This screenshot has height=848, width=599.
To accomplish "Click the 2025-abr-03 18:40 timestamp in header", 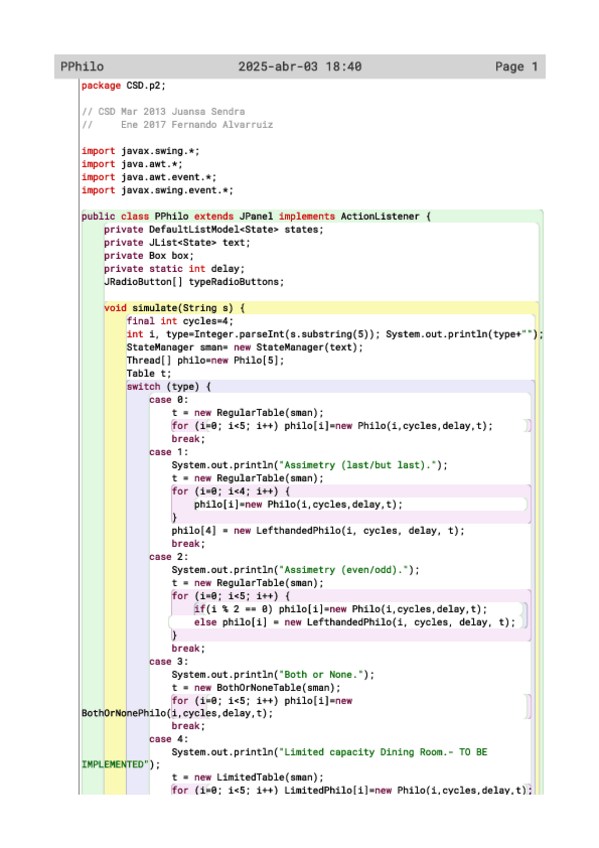I will click(x=300, y=67).
